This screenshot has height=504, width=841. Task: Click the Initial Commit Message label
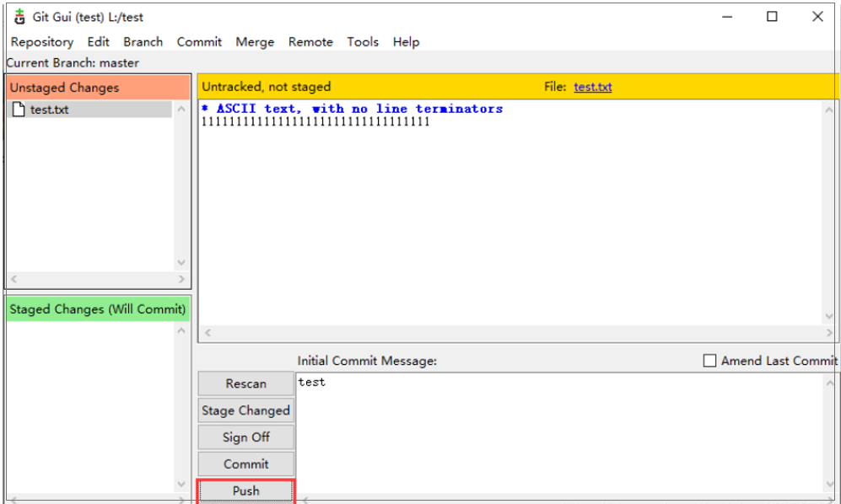point(367,361)
